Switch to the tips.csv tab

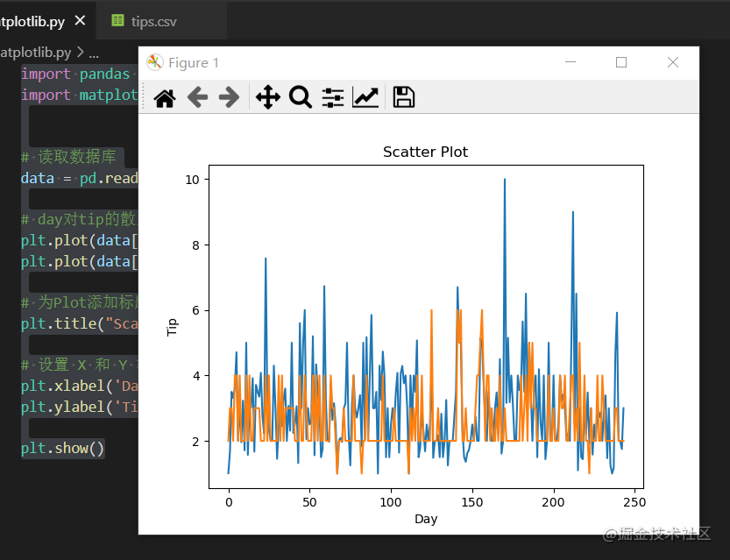[x=153, y=21]
